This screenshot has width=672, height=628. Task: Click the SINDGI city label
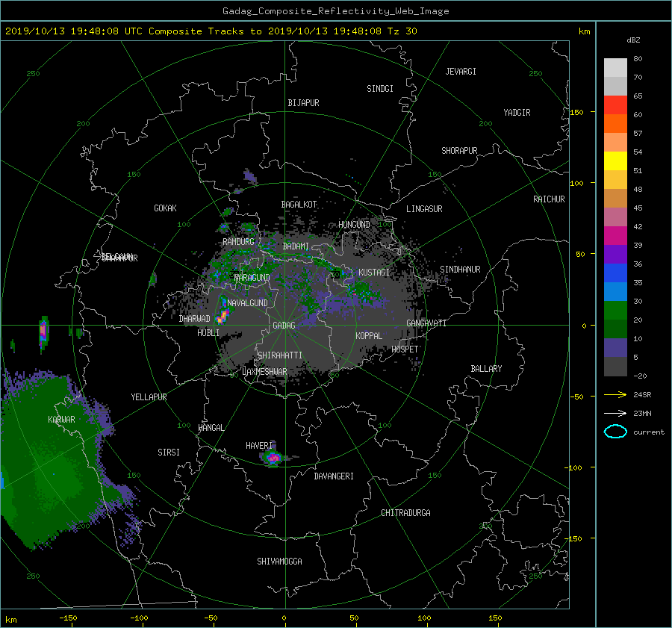pyautogui.click(x=380, y=89)
